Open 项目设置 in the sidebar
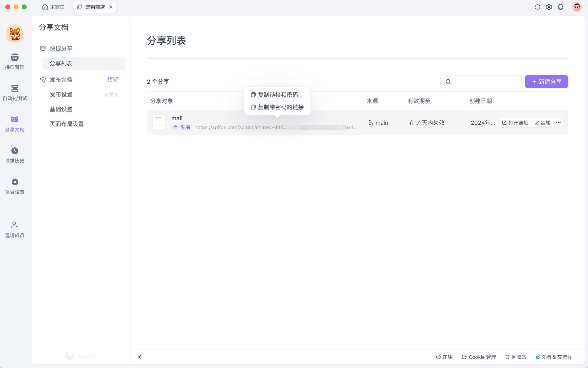The width and height of the screenshot is (588, 368). [x=15, y=186]
